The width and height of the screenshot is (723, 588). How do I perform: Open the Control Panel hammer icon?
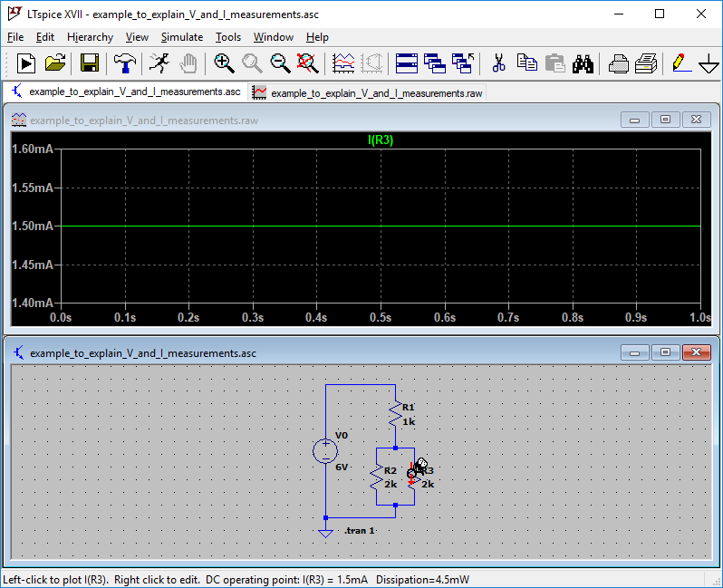click(x=125, y=63)
